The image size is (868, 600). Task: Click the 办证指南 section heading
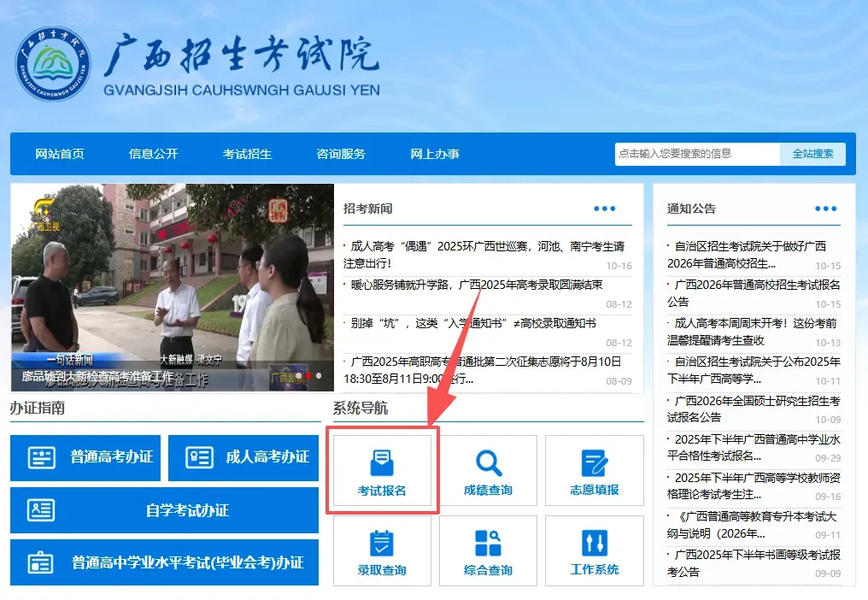pyautogui.click(x=38, y=409)
